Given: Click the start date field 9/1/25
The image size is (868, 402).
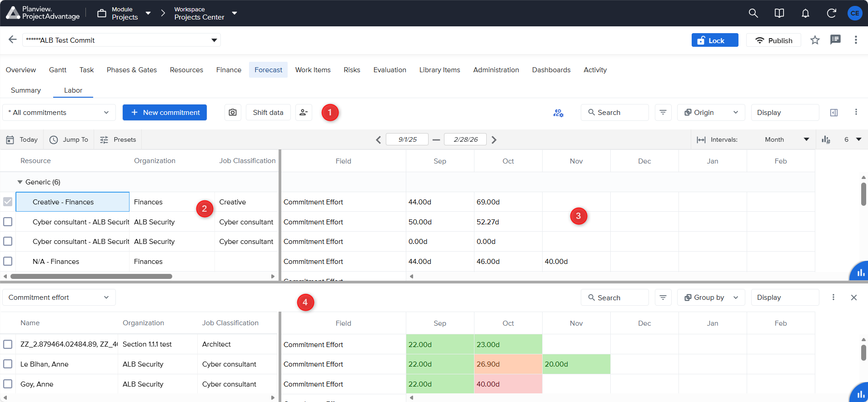Looking at the screenshot, I should pos(407,139).
